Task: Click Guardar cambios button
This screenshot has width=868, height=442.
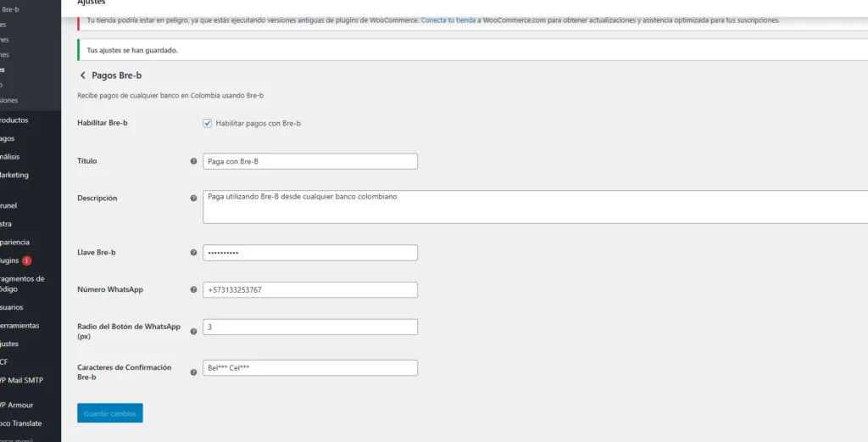Action: [110, 413]
